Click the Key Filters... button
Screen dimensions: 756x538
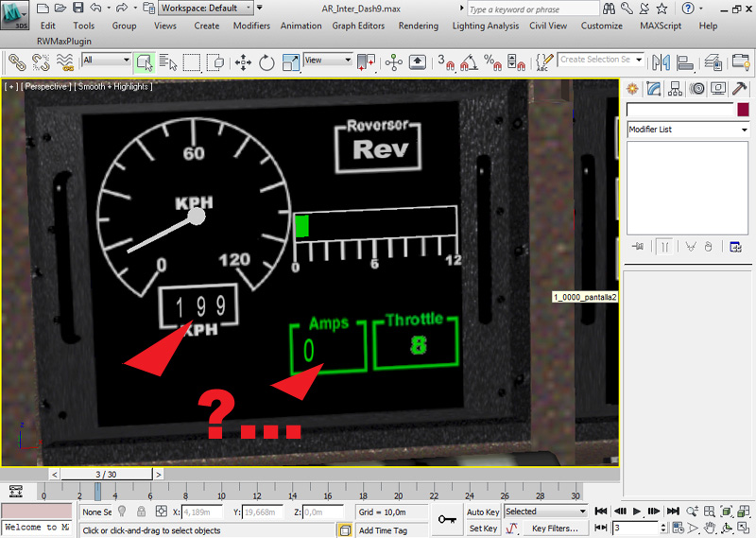pyautogui.click(x=554, y=529)
